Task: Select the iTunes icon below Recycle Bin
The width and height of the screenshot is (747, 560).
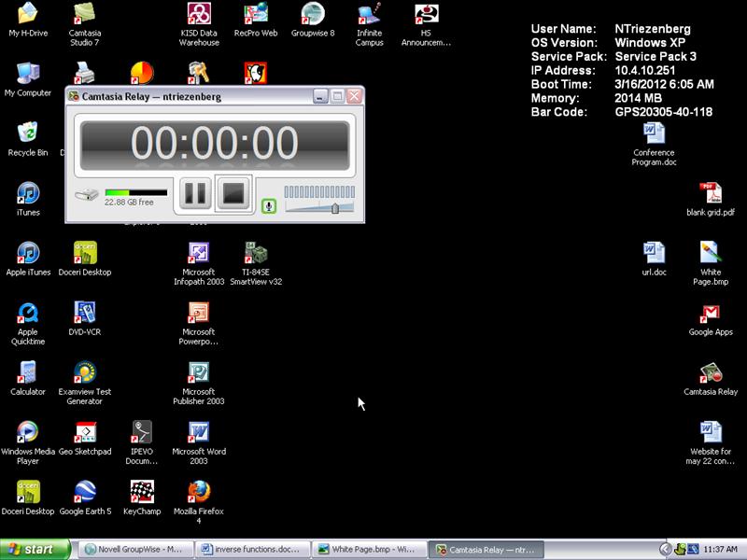Action: tap(28, 200)
